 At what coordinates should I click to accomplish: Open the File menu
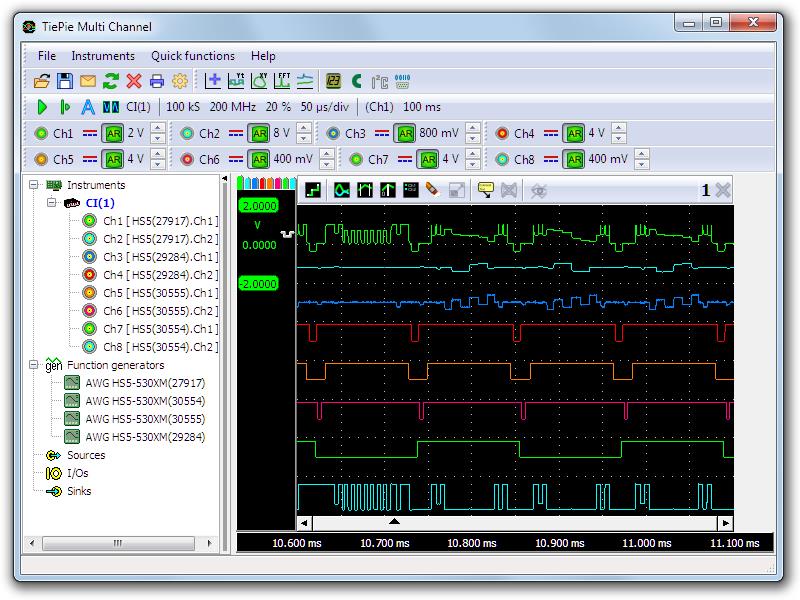point(47,56)
